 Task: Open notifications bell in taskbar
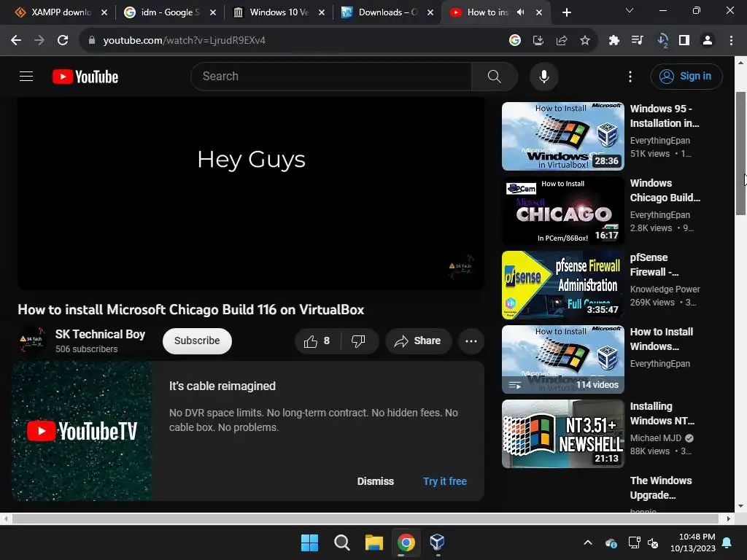(x=727, y=542)
